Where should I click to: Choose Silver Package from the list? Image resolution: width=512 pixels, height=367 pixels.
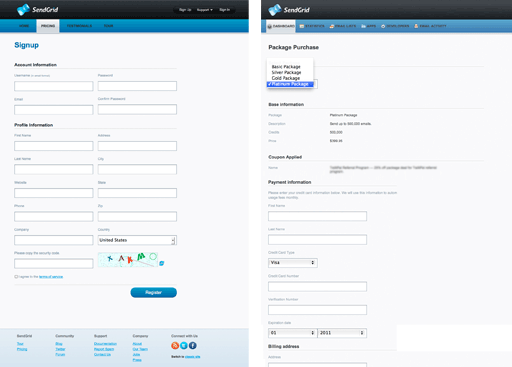pos(286,72)
